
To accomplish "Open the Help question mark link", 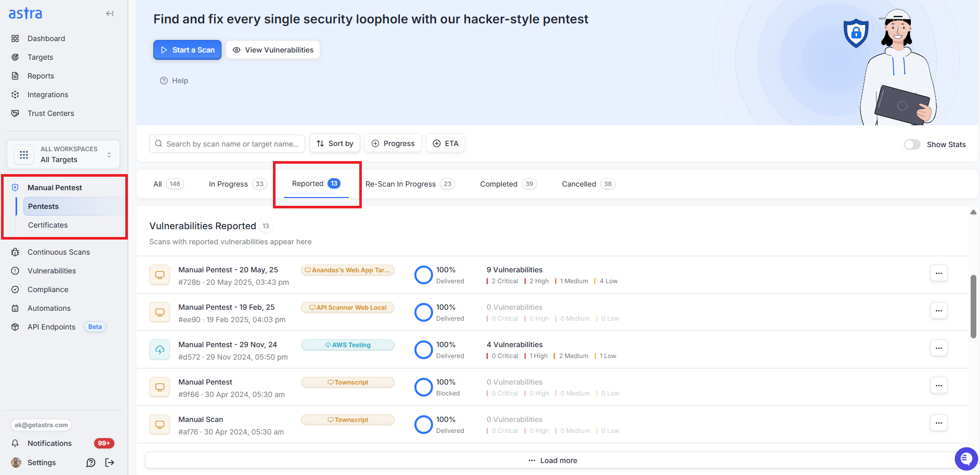I will click(174, 81).
